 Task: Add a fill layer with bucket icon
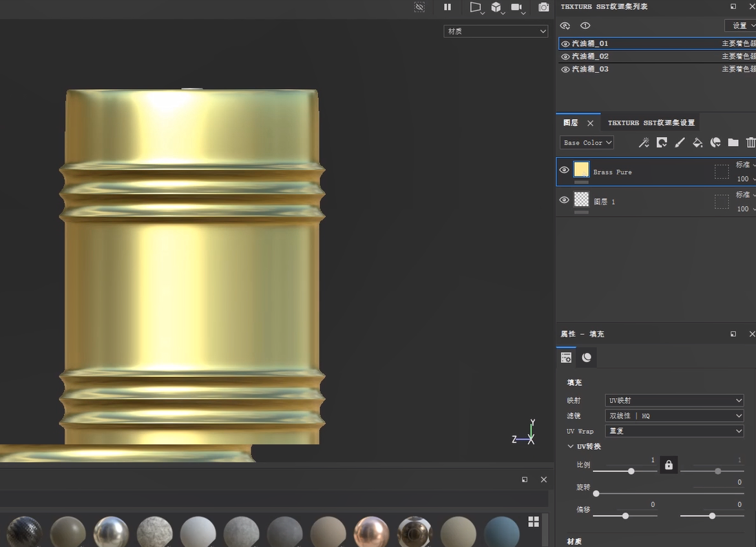pos(697,143)
